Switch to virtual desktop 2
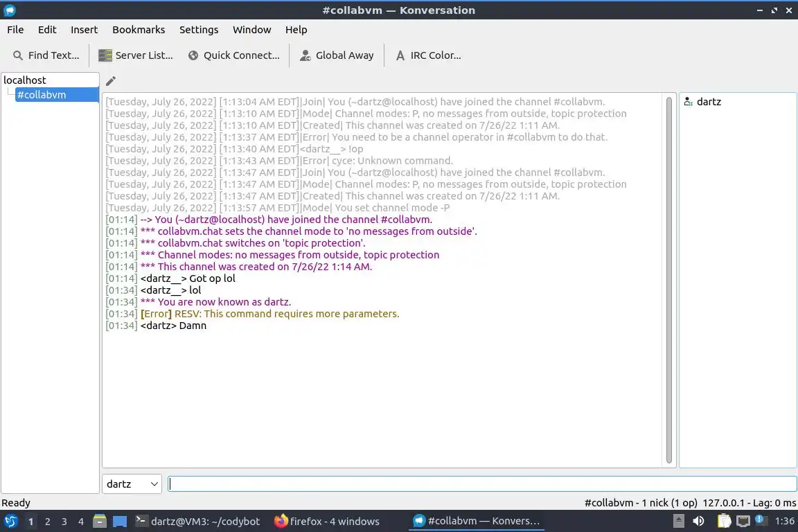Viewport: 798px width, 532px height. pos(47,522)
